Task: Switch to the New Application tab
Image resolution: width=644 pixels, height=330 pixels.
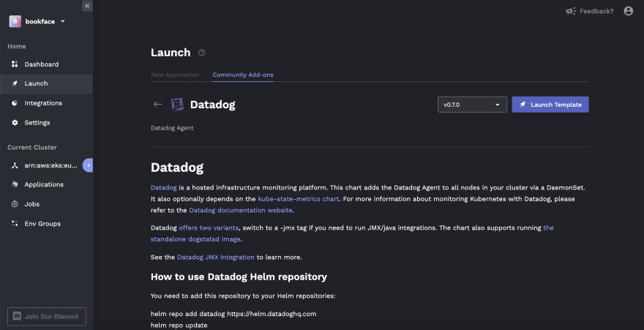Action: 175,75
